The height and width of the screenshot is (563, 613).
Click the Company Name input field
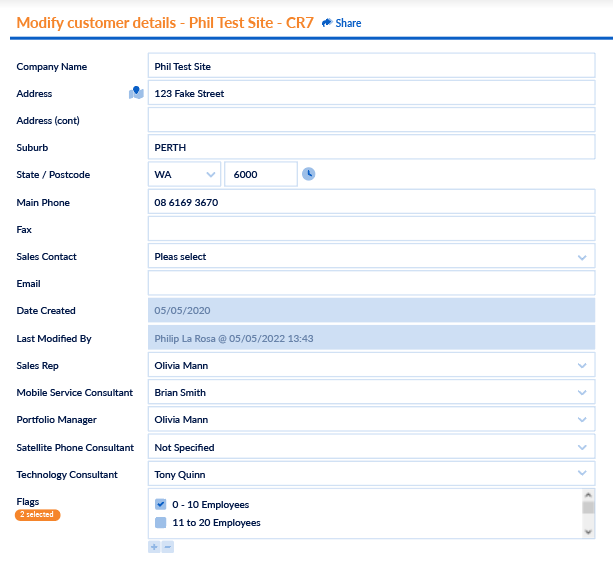tap(371, 66)
